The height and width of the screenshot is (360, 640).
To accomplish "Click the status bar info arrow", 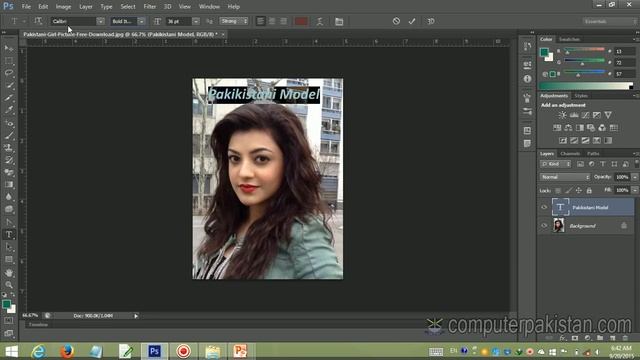I will 136,316.
